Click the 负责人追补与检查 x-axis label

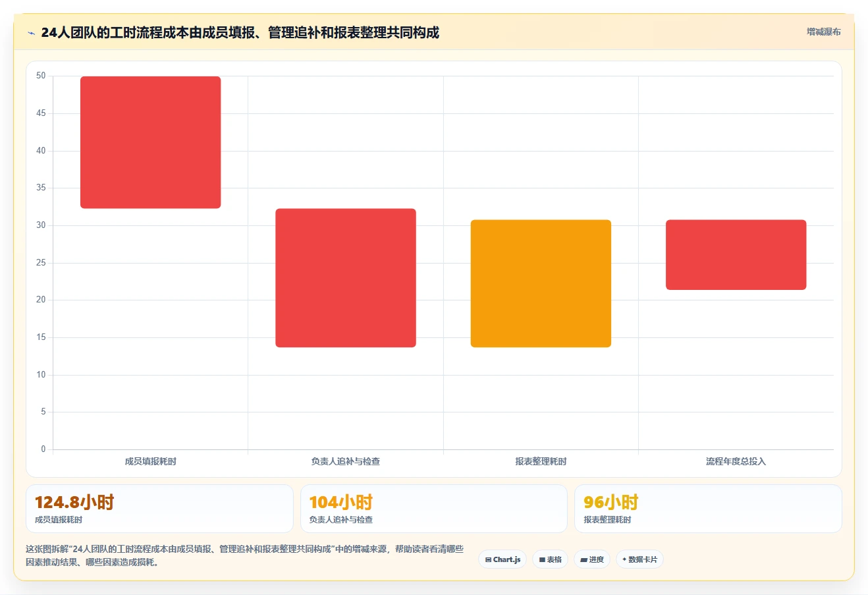(346, 461)
